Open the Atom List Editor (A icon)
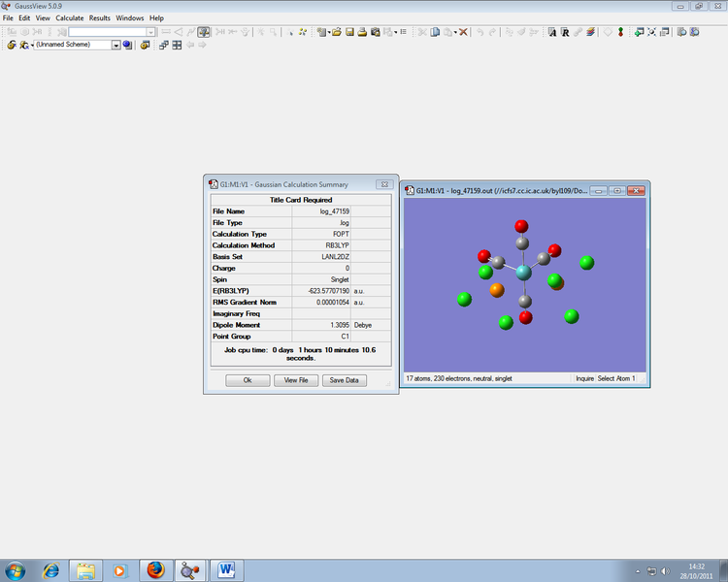The image size is (728, 582). [552, 32]
